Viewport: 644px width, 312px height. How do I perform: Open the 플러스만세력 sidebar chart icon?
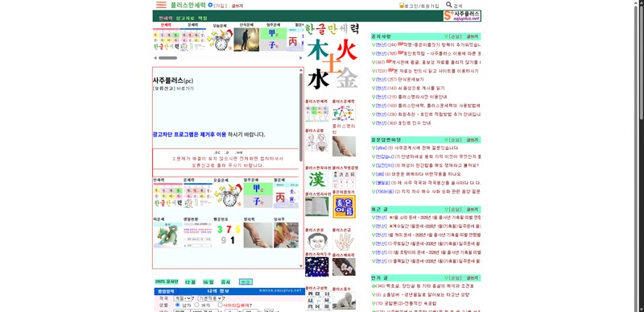click(x=316, y=113)
